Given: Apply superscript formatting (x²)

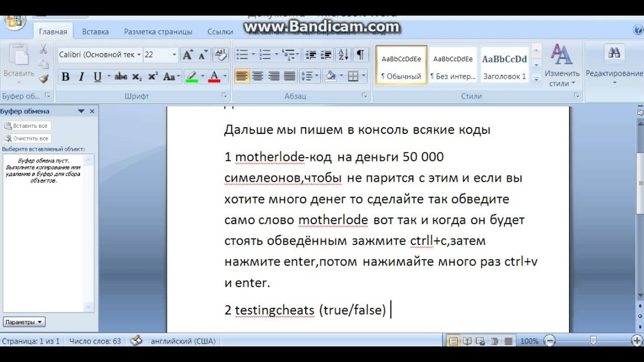Looking at the screenshot, I should [x=153, y=77].
